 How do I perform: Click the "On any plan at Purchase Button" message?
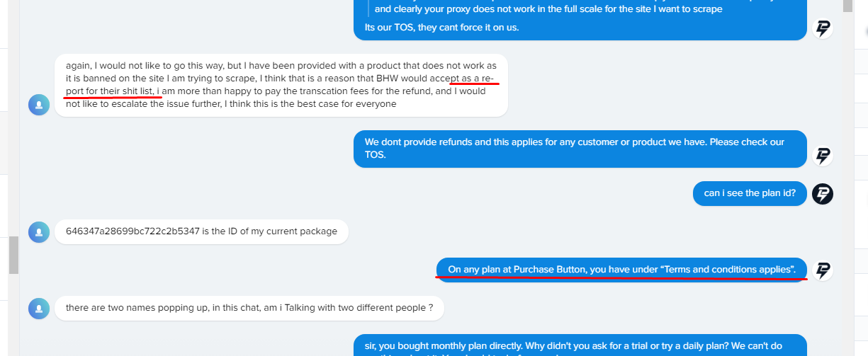[x=622, y=270]
